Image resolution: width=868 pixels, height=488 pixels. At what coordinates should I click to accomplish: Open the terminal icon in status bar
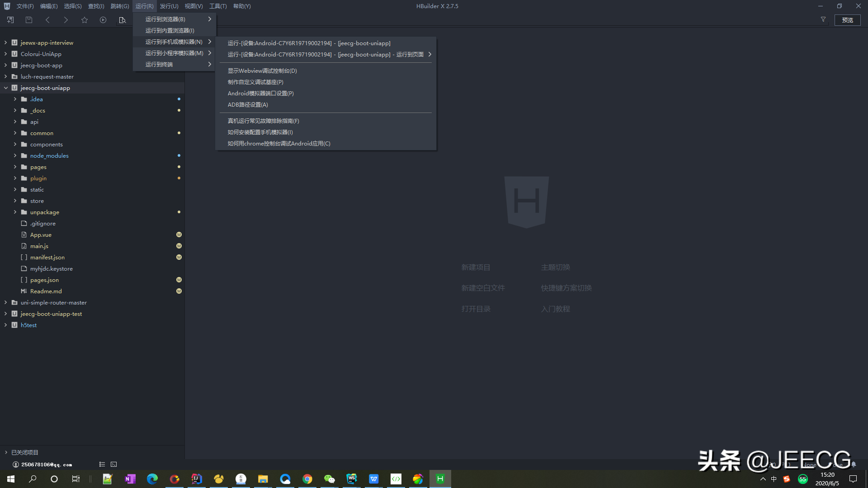[x=114, y=464]
